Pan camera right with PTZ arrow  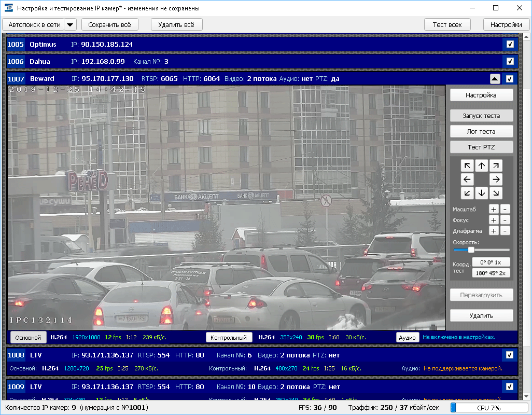[496, 179]
